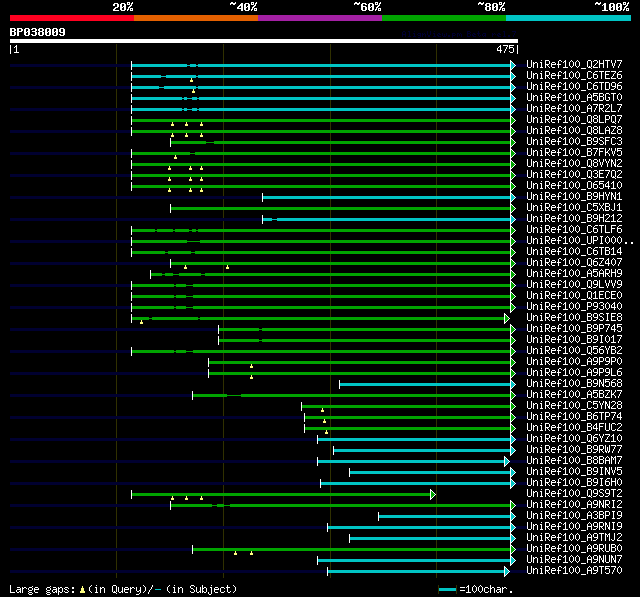Open hit UniRef100_A5BGT0
Screen dimensions: 640x597
coord(574,98)
